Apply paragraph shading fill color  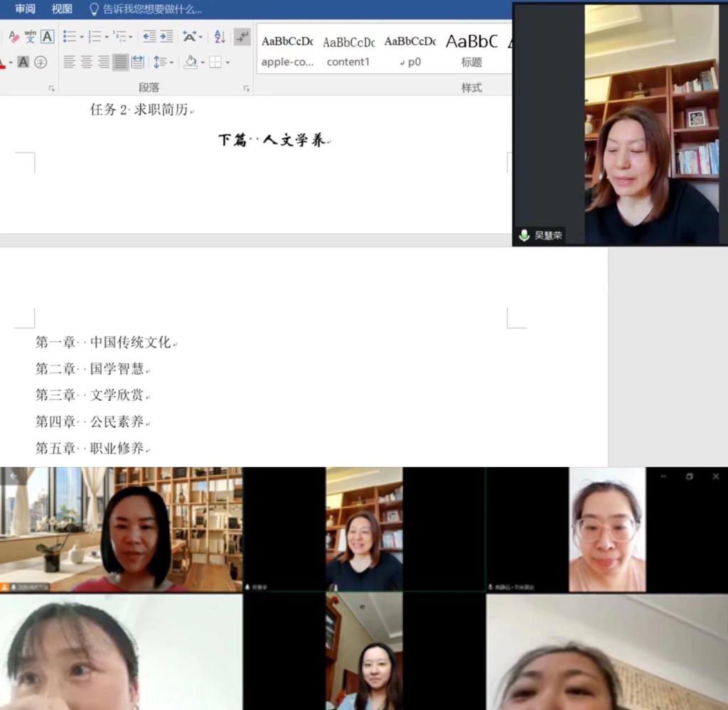(x=191, y=62)
